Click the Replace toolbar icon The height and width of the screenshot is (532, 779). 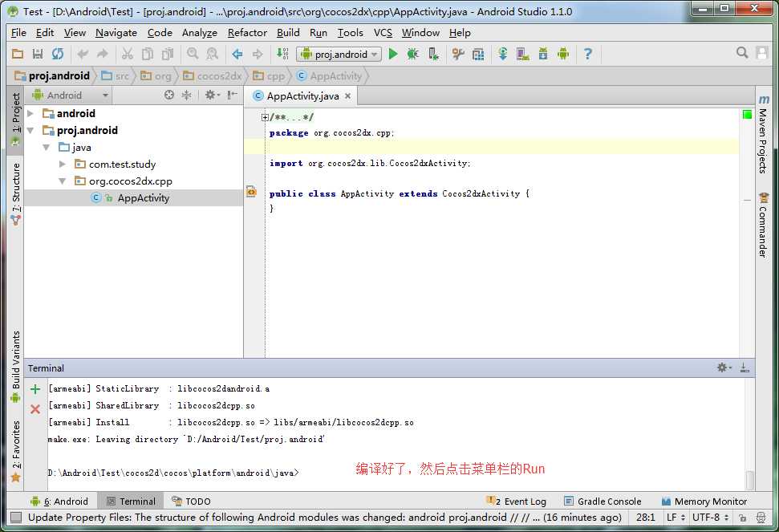coord(212,54)
